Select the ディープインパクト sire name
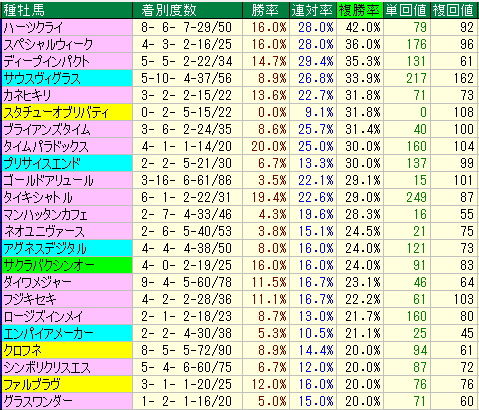The width and height of the screenshot is (479, 410). (47, 61)
